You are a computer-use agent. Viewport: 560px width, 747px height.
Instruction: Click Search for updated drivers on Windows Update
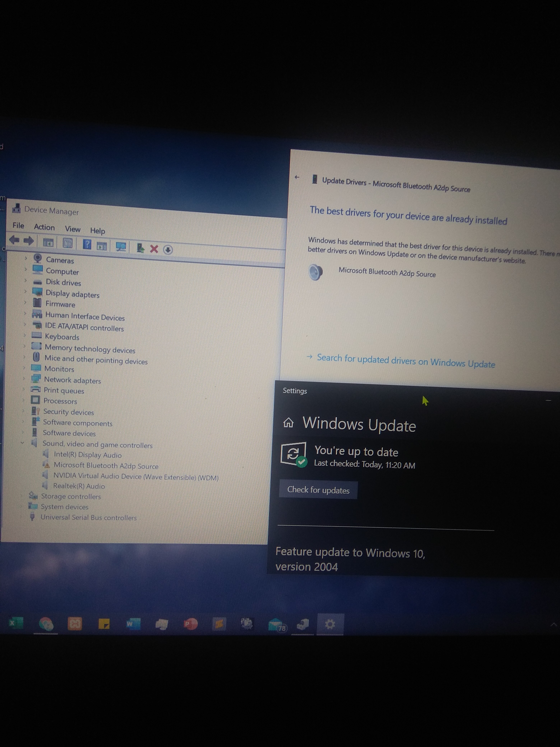(x=405, y=361)
